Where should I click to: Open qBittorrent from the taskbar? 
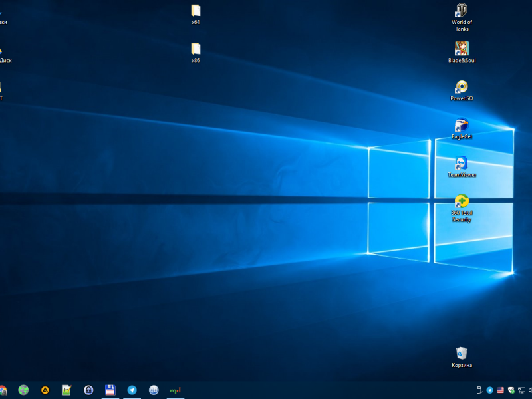pyautogui.click(x=154, y=390)
